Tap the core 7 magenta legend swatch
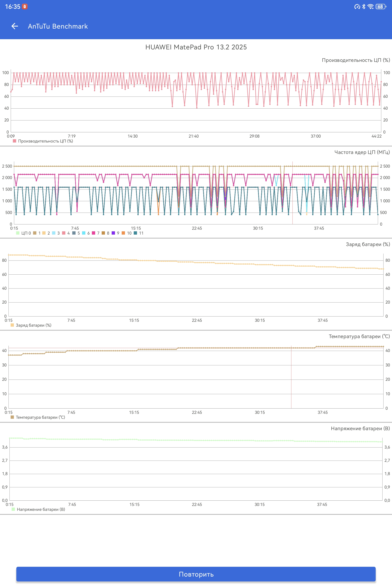Image resolution: width=392 pixels, height=588 pixels. coord(94,233)
